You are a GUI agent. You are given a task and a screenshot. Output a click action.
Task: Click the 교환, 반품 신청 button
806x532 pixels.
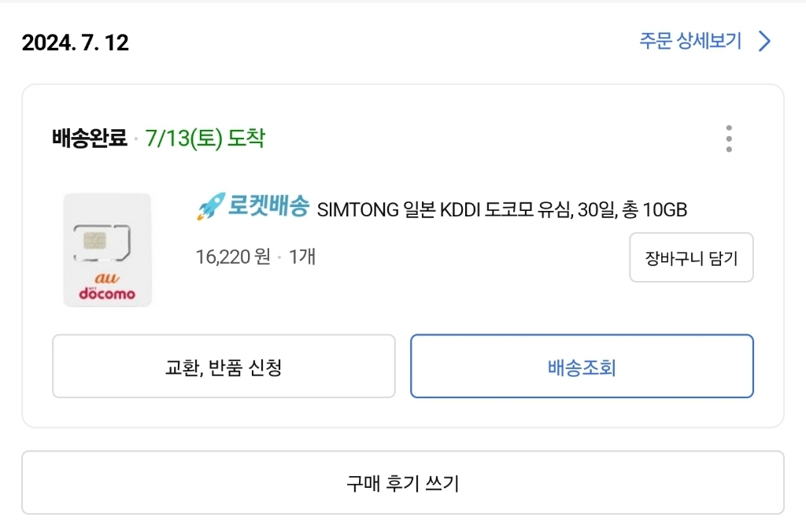pyautogui.click(x=224, y=367)
